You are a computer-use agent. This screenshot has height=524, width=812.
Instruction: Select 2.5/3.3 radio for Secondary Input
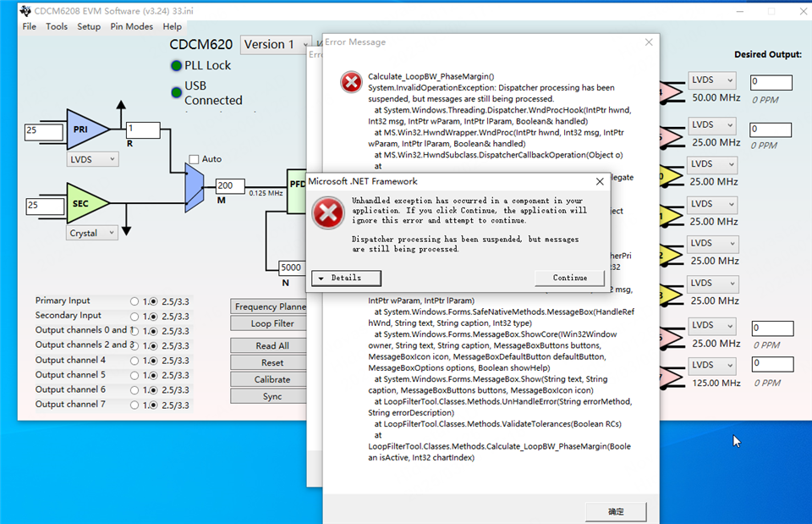153,316
